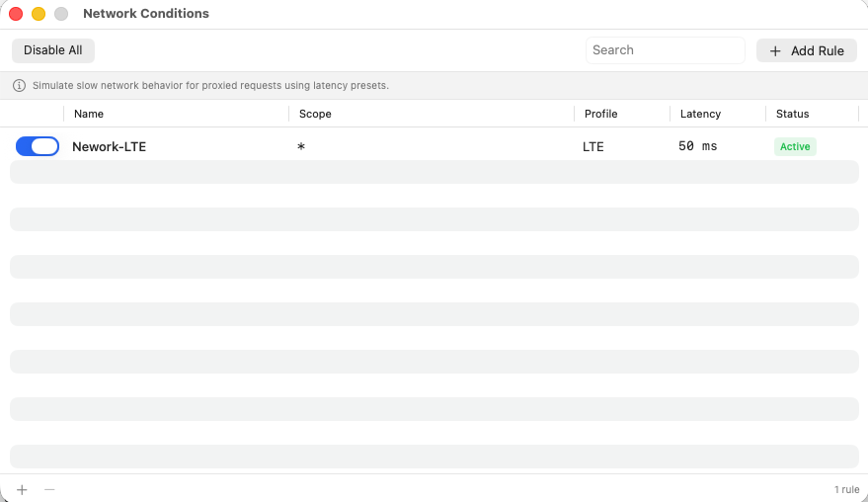The height and width of the screenshot is (502, 868).
Task: Click the minus icon in bottom bar
Action: coord(49,489)
